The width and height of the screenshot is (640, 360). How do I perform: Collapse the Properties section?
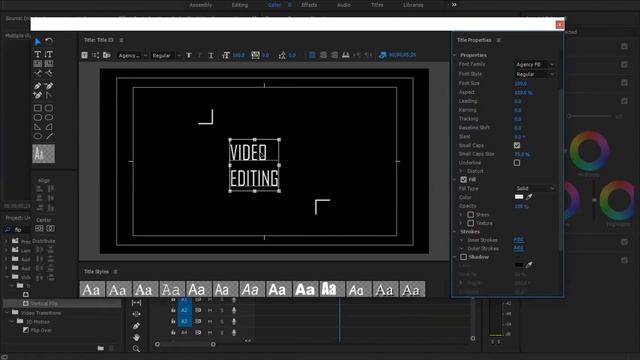[x=455, y=55]
